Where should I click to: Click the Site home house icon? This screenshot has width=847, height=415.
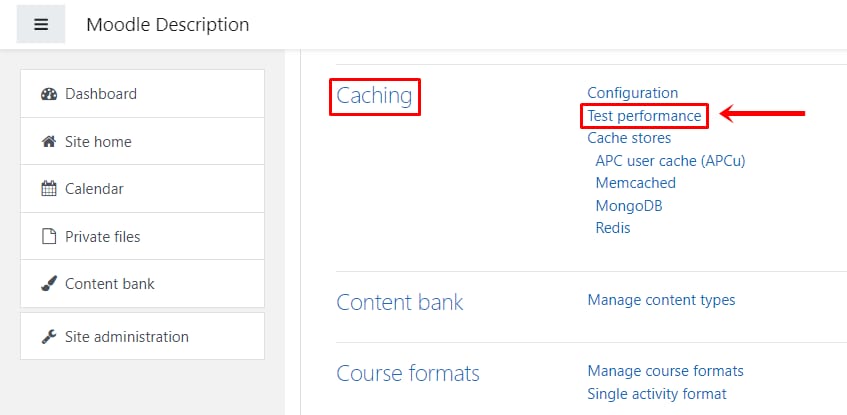[x=49, y=142]
